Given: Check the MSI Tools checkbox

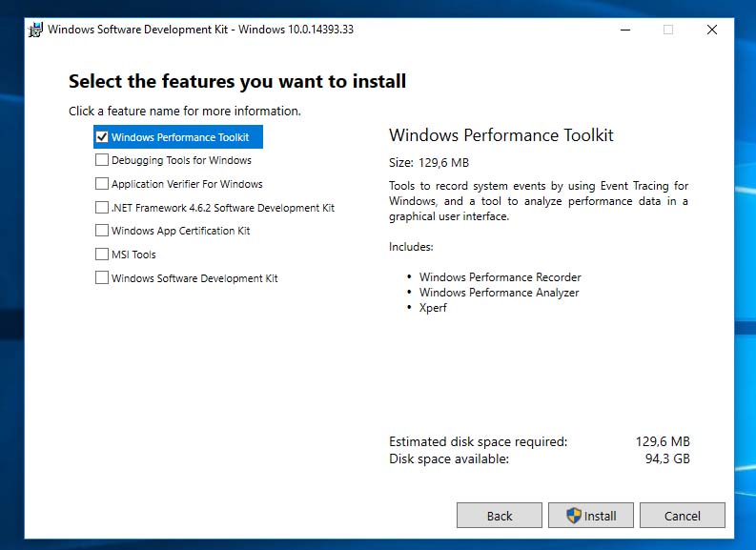Looking at the screenshot, I should click(x=102, y=255).
